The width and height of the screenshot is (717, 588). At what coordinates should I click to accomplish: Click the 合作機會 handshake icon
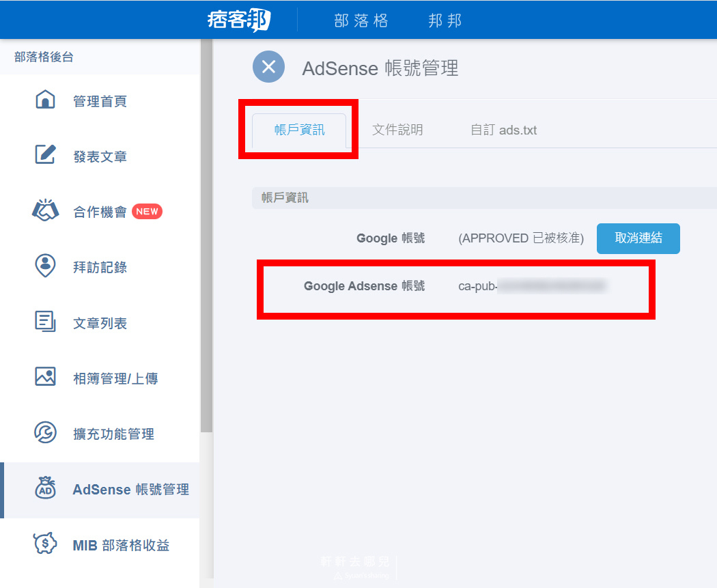(45, 210)
